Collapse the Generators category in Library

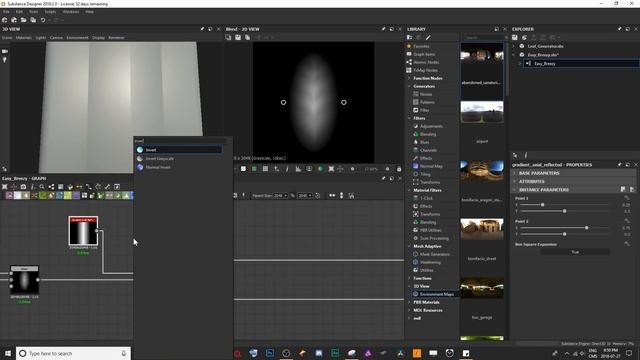click(x=409, y=86)
